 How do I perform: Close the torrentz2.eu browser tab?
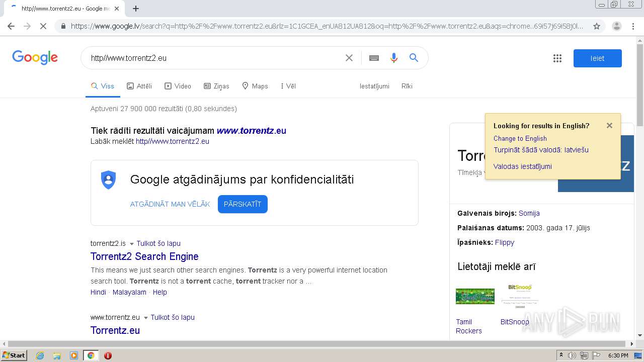(x=117, y=9)
